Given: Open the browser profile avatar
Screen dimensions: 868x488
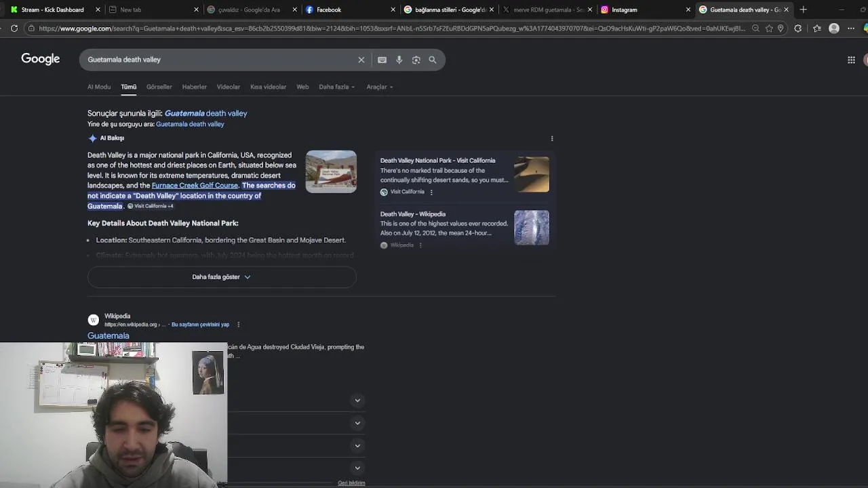Looking at the screenshot, I should (x=834, y=28).
